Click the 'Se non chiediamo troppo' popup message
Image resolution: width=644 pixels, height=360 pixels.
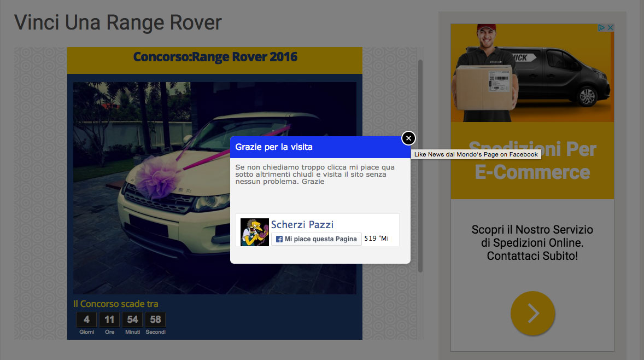tap(315, 174)
